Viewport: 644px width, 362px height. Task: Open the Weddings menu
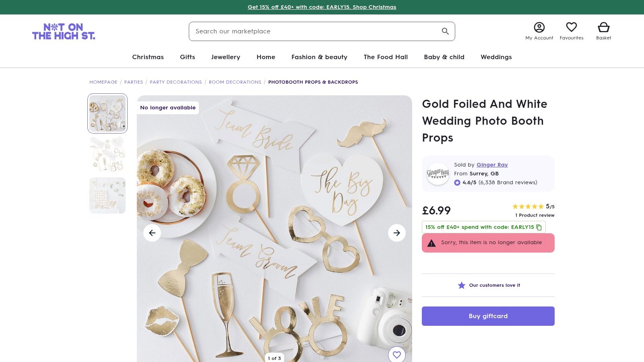[496, 57]
